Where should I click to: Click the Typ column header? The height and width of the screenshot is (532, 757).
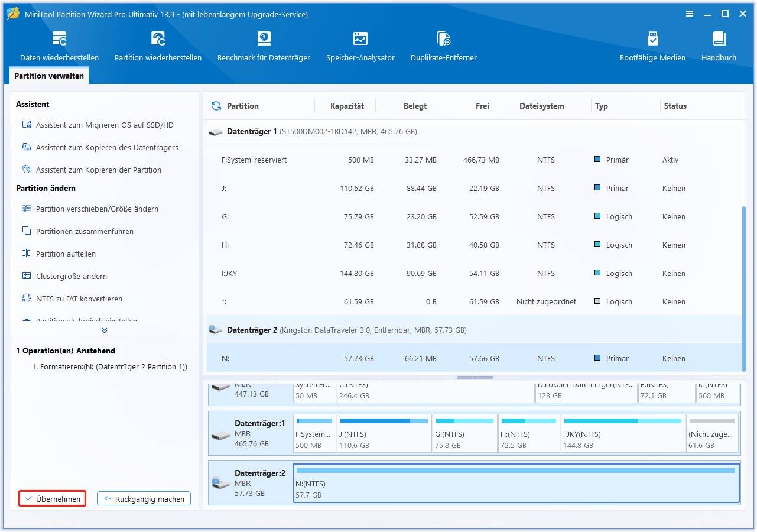(602, 106)
